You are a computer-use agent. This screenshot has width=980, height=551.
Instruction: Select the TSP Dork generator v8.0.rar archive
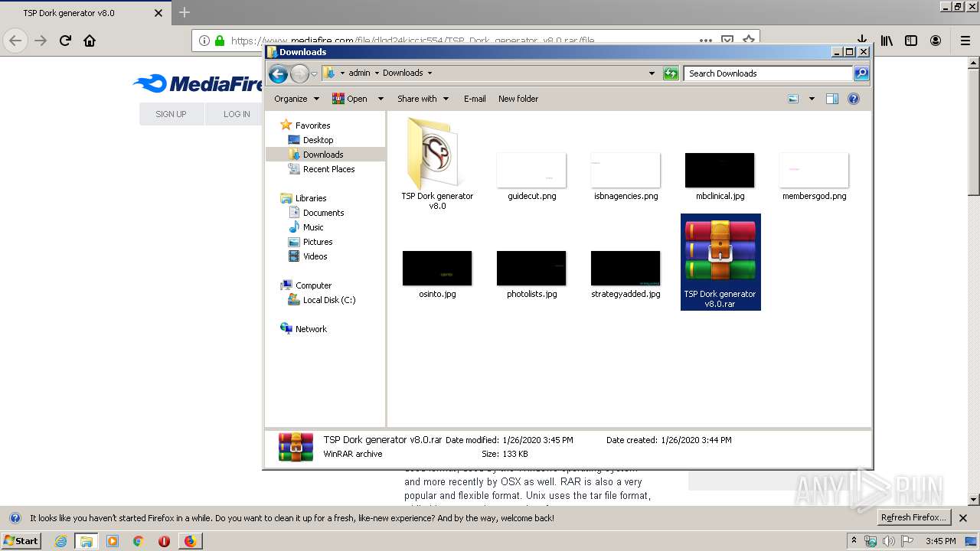[x=720, y=262]
